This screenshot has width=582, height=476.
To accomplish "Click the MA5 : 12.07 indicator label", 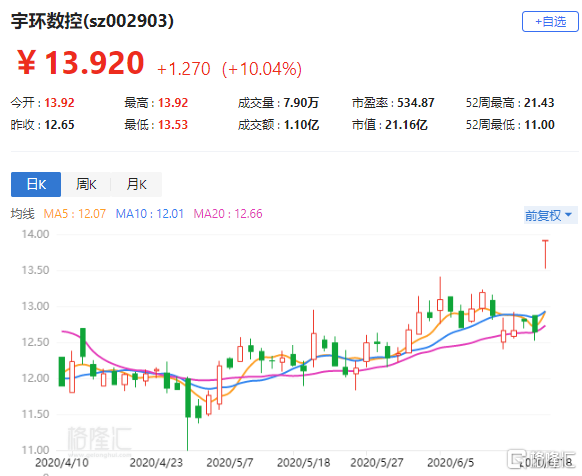I will pyautogui.click(x=75, y=213).
